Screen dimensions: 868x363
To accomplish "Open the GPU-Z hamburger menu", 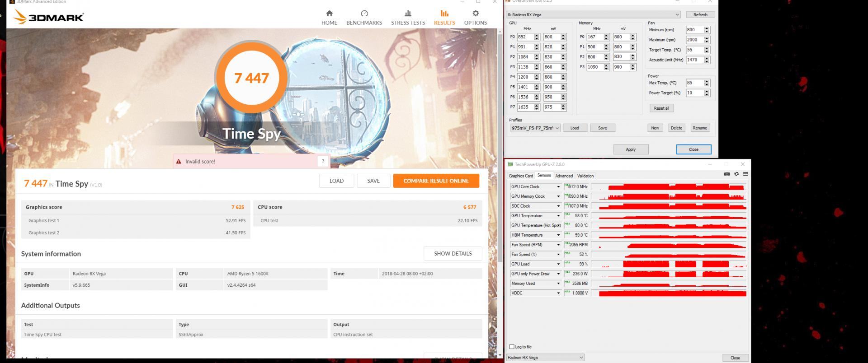I will [745, 174].
